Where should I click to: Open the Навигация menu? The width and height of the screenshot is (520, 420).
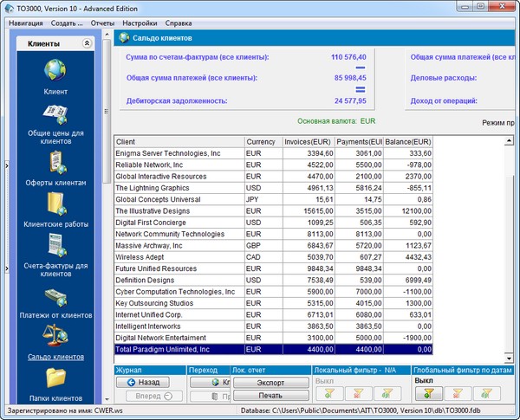(x=26, y=22)
